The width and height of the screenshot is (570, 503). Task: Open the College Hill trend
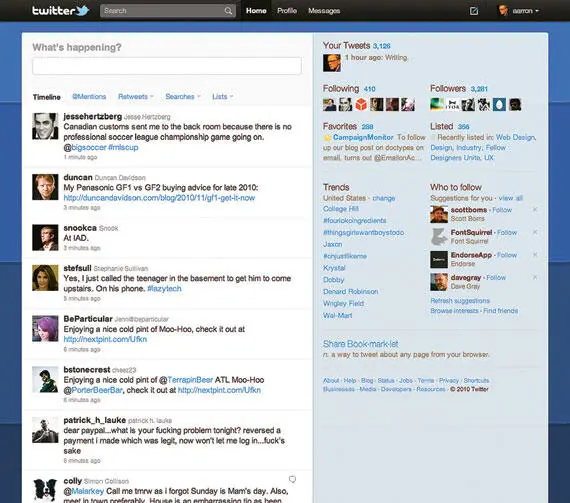pyautogui.click(x=341, y=209)
